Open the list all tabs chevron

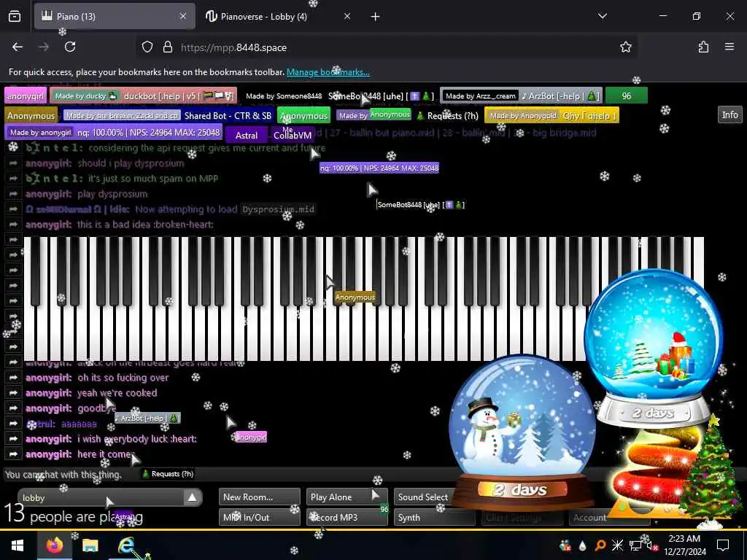click(602, 17)
